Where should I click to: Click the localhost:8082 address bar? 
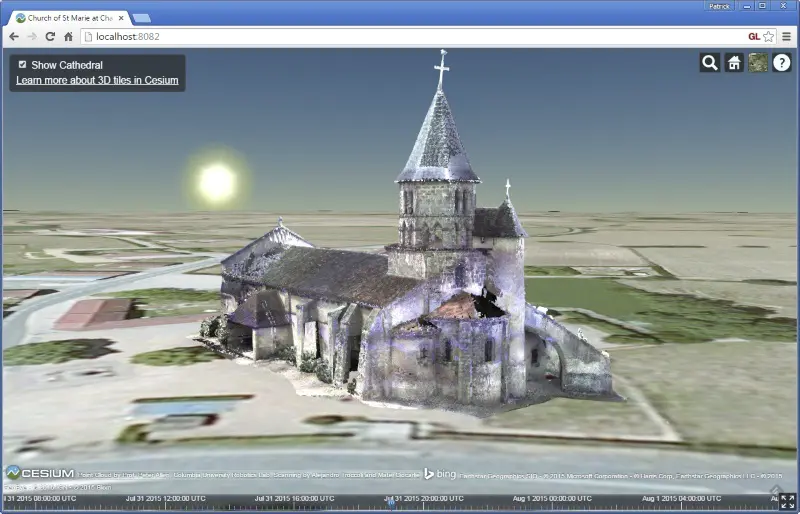(400, 36)
